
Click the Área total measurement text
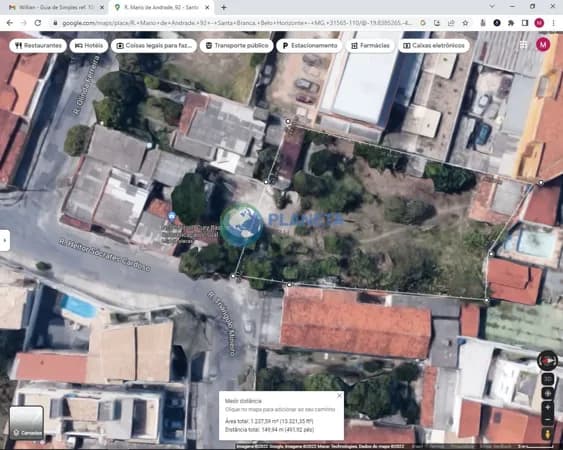269,421
